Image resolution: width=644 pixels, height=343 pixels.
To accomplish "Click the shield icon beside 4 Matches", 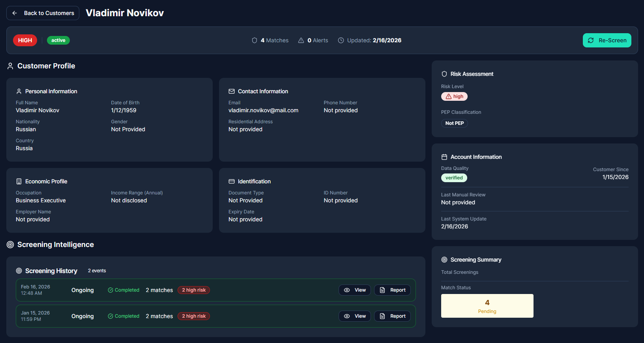I will click(255, 40).
